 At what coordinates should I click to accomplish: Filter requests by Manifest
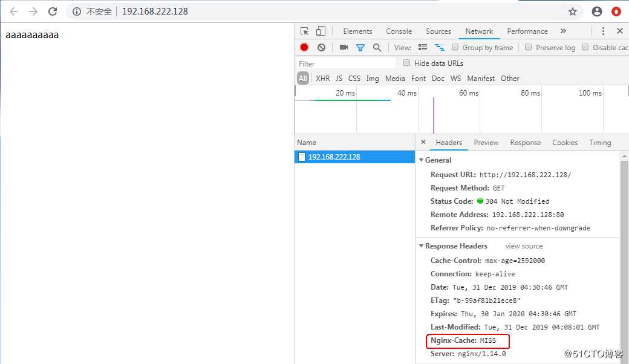(481, 78)
